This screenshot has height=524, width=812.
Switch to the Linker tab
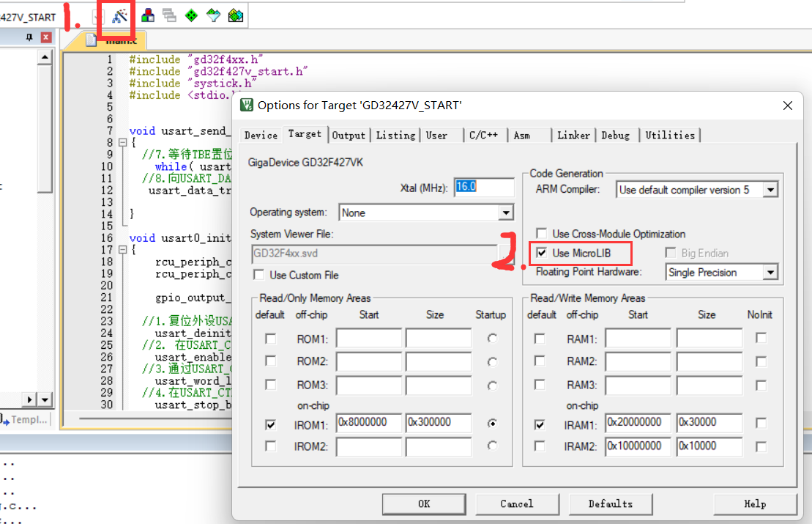[x=573, y=136]
